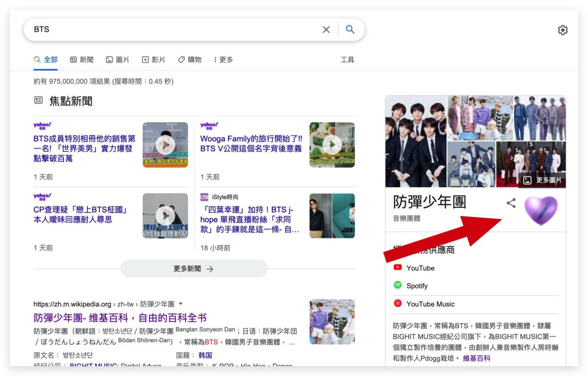Click the 音樂團體 subtitle text
The height and width of the screenshot is (376, 588).
click(407, 218)
